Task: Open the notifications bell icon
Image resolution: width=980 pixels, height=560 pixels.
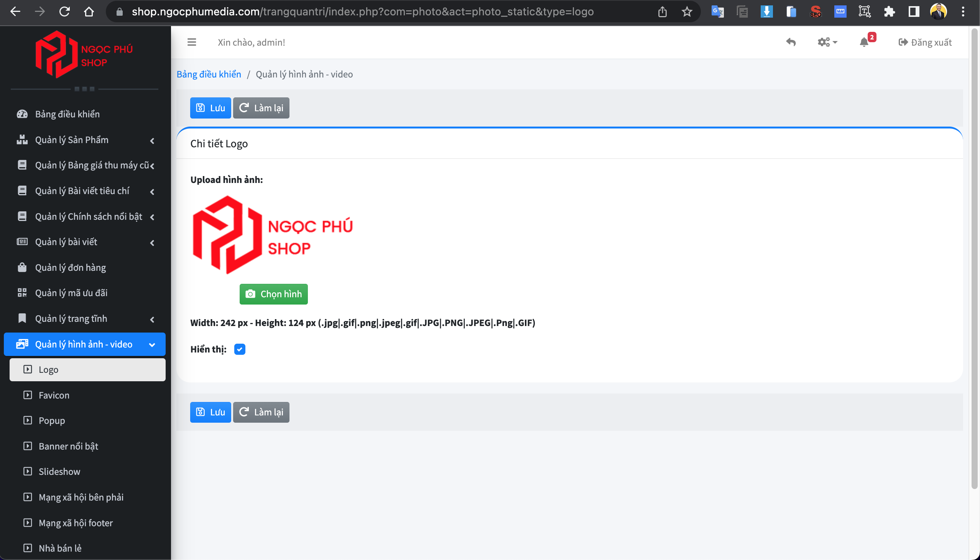Action: (863, 42)
